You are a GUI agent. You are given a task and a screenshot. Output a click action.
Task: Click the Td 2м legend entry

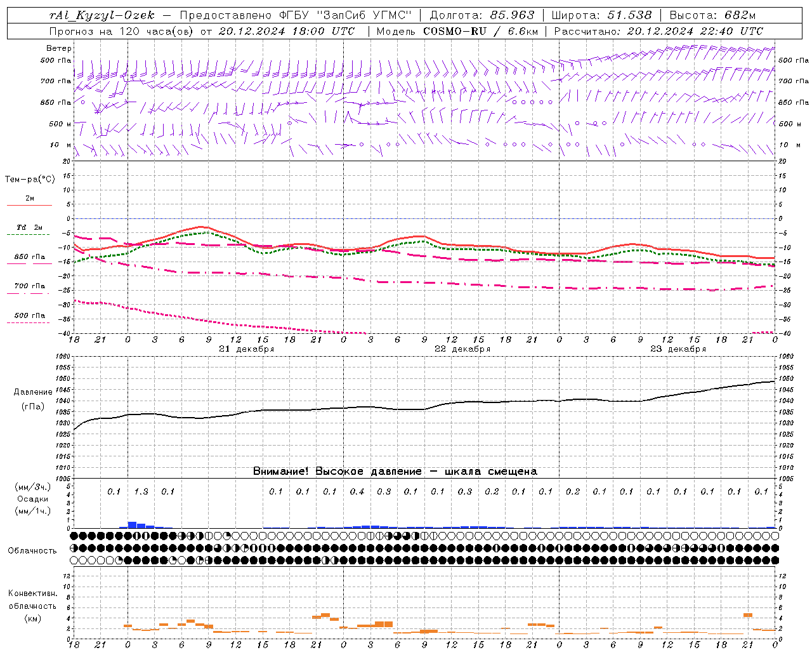click(29, 227)
